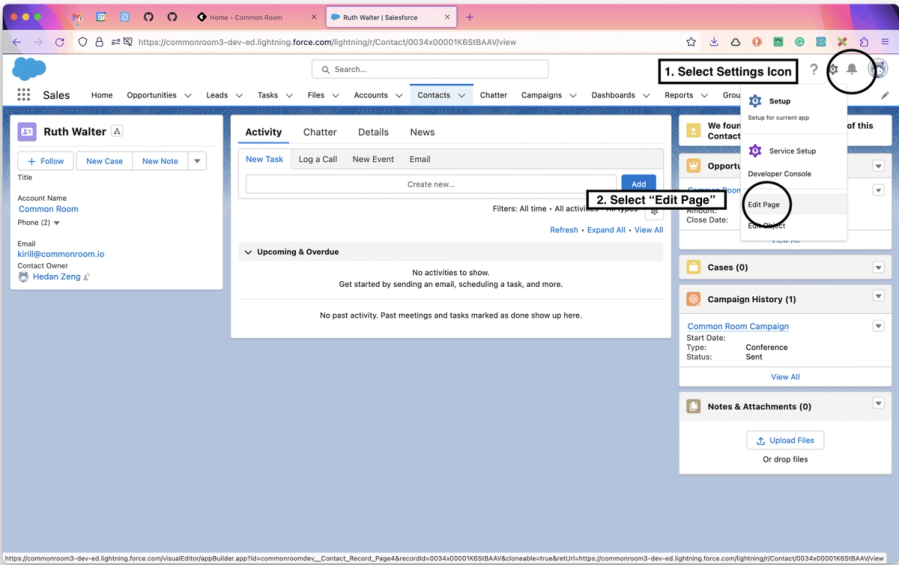899x565 pixels.
Task: Click the Setup gear icon in dropdown
Action: (755, 101)
